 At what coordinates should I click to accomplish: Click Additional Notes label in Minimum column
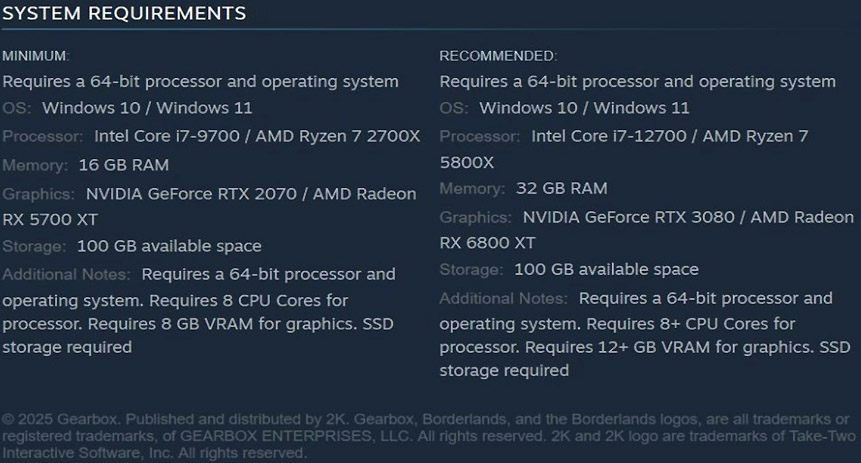(x=66, y=274)
